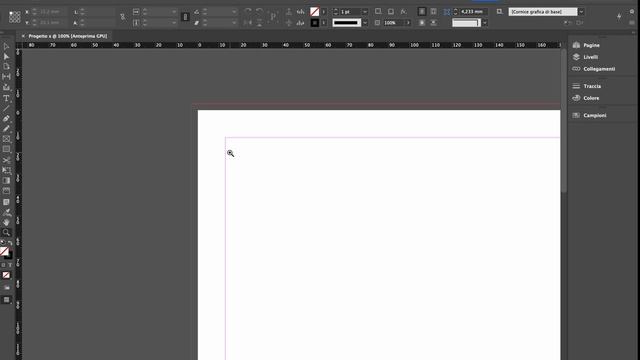Click the reference point locator grid

point(15,17)
